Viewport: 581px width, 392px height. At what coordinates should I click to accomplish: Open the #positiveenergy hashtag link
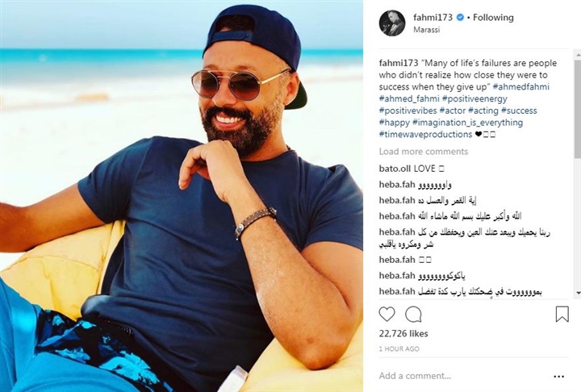pyautogui.click(x=474, y=98)
